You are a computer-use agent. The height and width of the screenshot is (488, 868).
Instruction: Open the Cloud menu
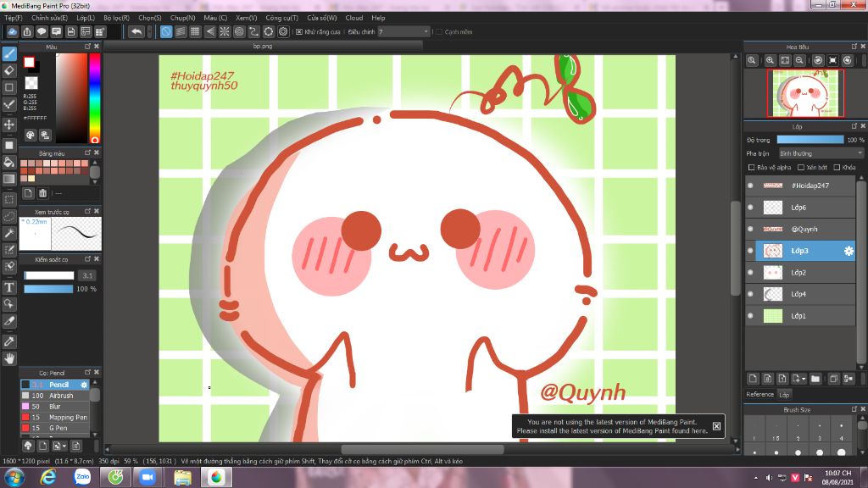point(353,18)
